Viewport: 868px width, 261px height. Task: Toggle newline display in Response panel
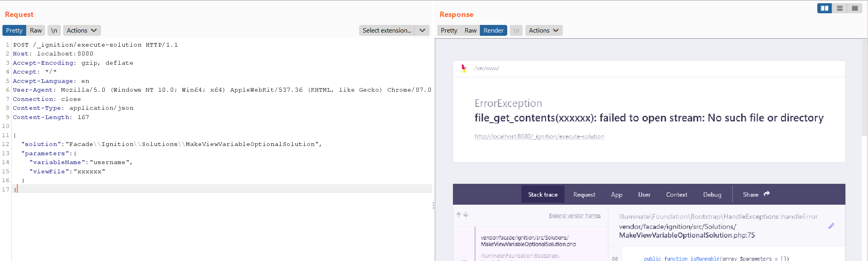tap(516, 31)
